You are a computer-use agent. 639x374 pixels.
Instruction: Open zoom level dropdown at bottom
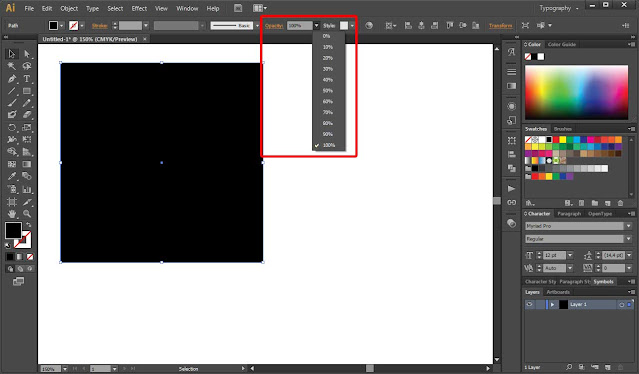[65, 369]
